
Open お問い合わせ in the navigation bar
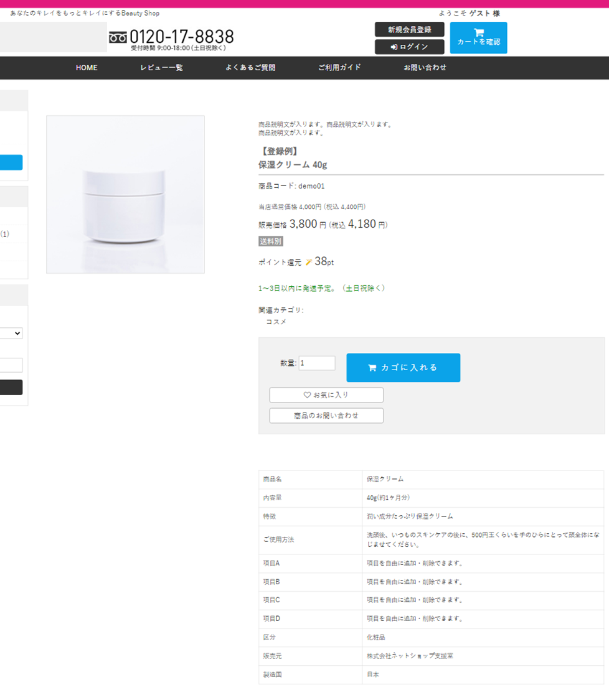tap(425, 68)
